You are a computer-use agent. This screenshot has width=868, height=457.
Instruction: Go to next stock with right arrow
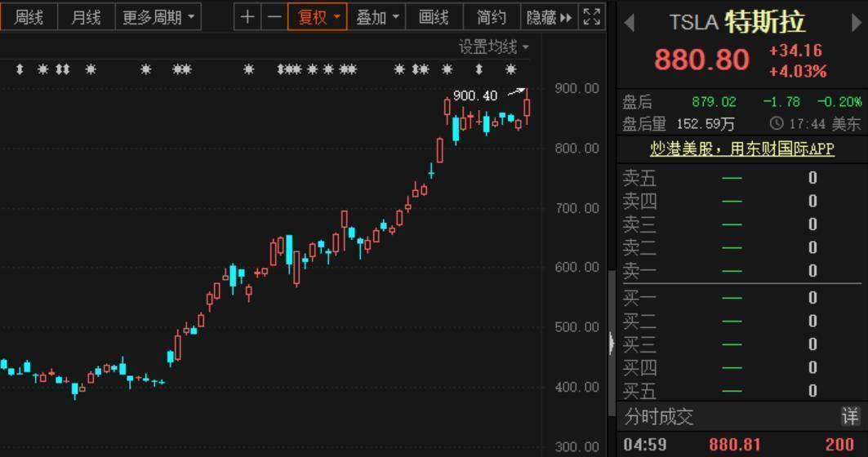tap(857, 23)
